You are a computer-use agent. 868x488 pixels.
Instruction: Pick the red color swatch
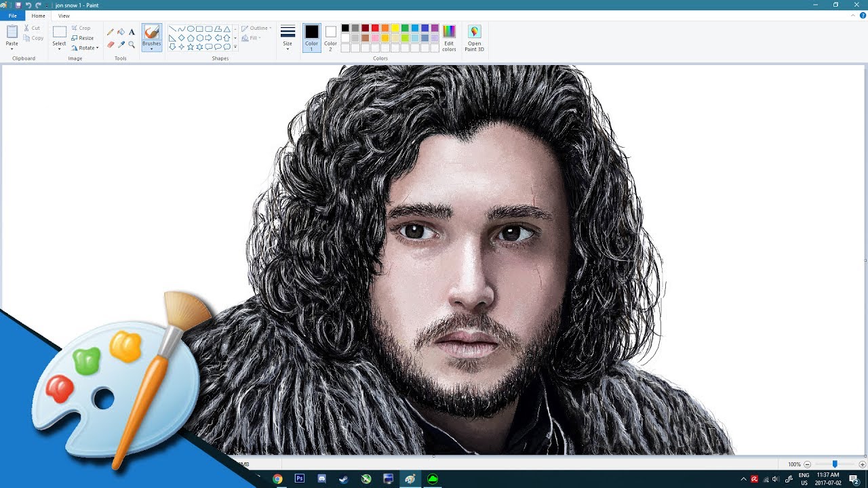(375, 28)
